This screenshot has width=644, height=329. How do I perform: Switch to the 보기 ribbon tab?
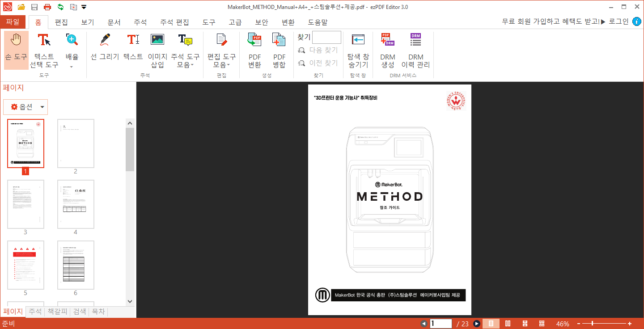point(88,22)
